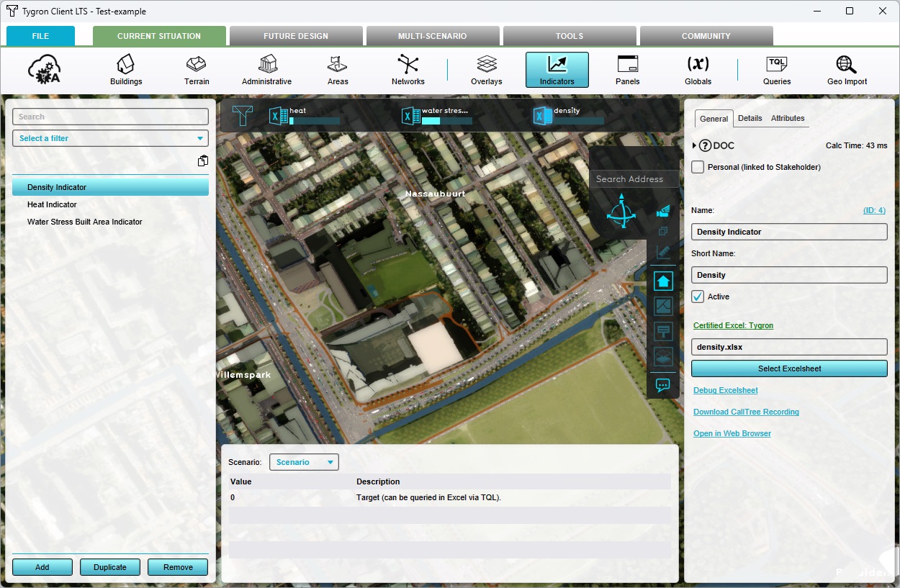Open the Scenario dropdown
900x588 pixels.
click(x=303, y=462)
